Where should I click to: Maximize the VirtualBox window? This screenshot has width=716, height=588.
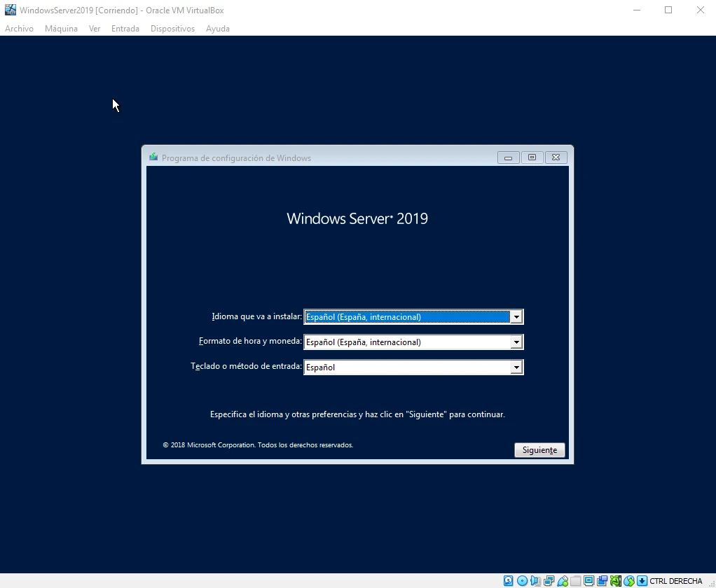(x=668, y=10)
